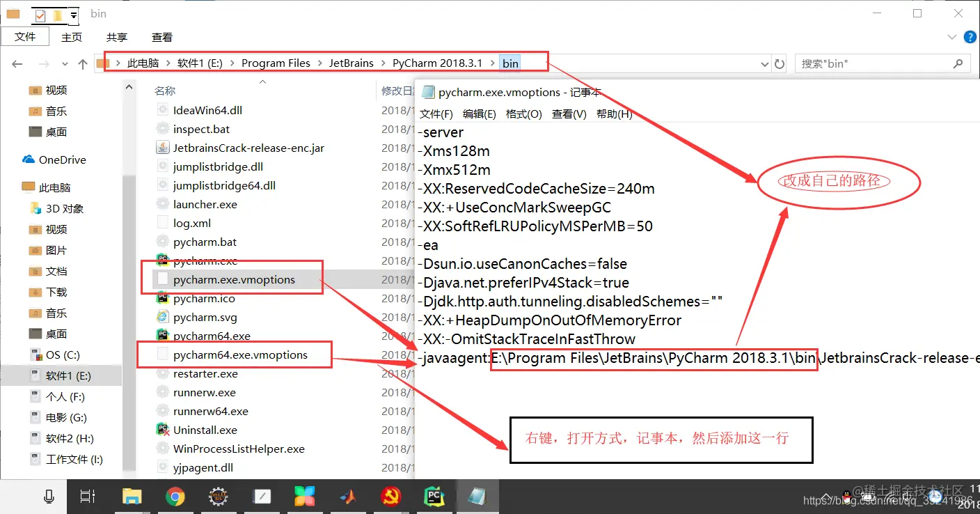This screenshot has width=980, height=514.
Task: Expand the address bar history dropdown
Action: coord(766,63)
